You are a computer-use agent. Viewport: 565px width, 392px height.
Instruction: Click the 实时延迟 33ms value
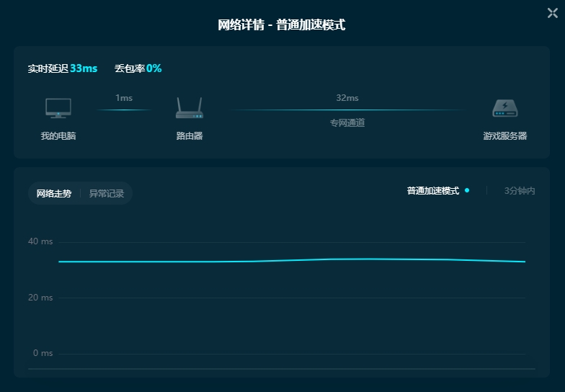tap(84, 68)
